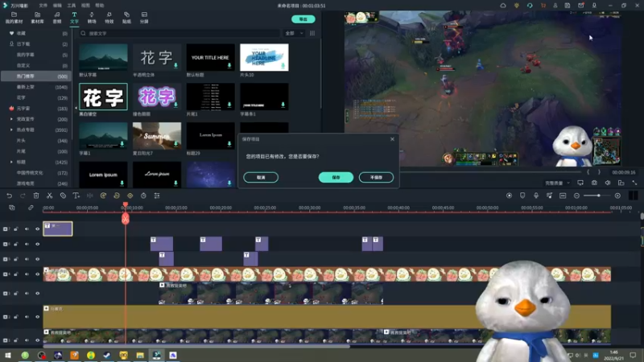This screenshot has width=644, height=362.
Task: Expand the category row with count (200)
Action: tap(11, 119)
